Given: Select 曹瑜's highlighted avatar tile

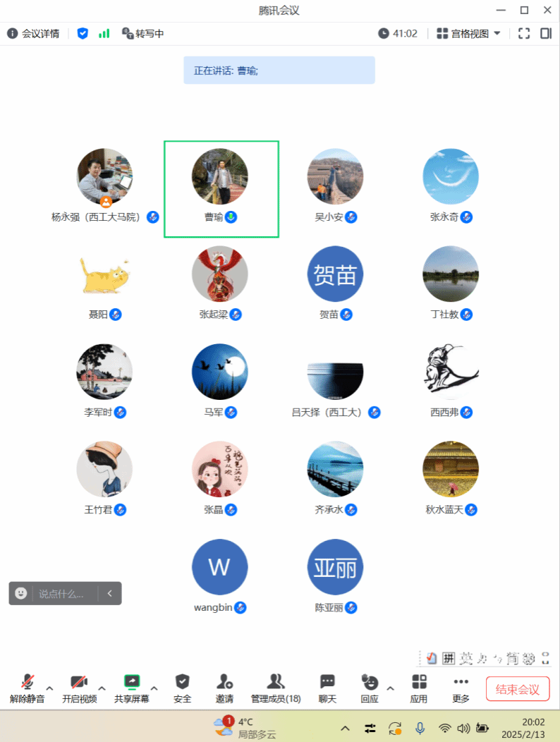Looking at the screenshot, I should point(221,189).
